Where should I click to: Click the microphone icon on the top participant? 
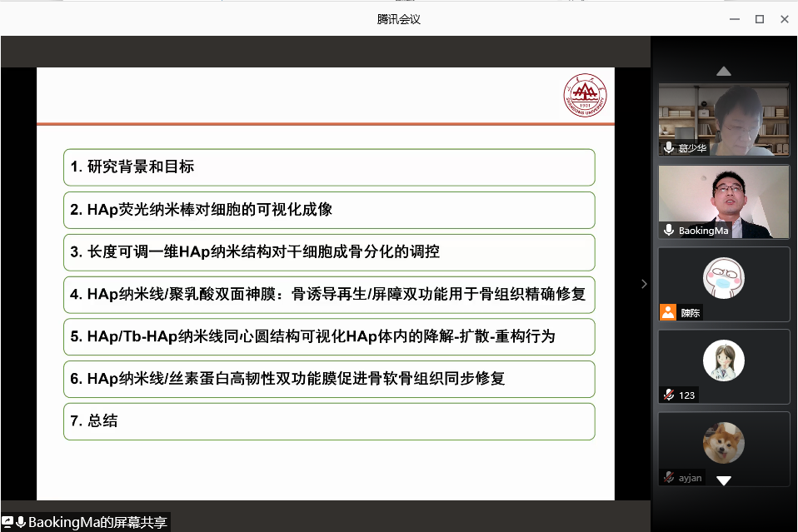coord(669,148)
